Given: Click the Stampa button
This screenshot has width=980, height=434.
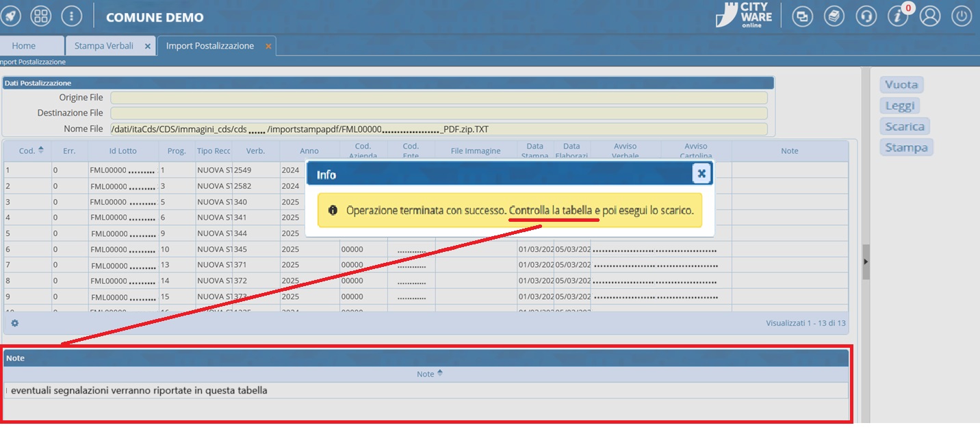Looking at the screenshot, I should (x=905, y=148).
